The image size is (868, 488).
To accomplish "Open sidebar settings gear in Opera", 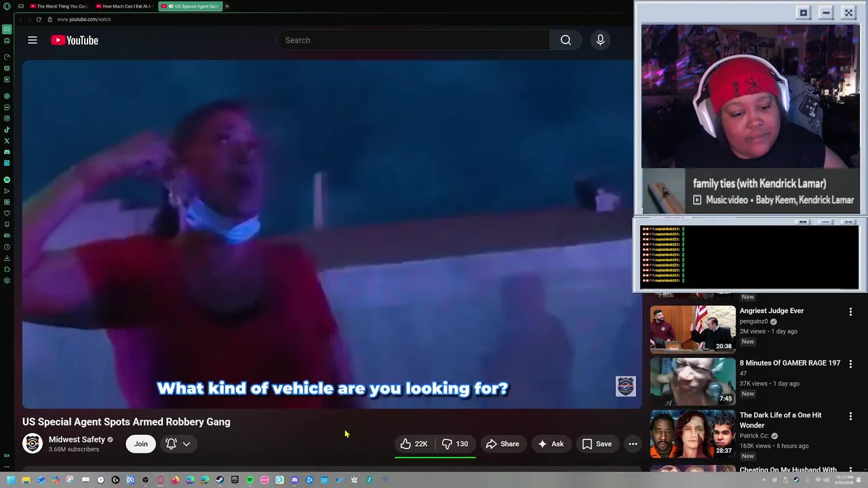I will (7, 280).
